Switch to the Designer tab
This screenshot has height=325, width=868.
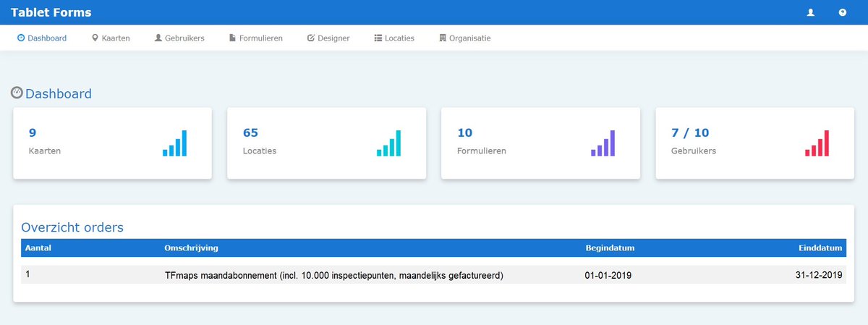click(328, 38)
